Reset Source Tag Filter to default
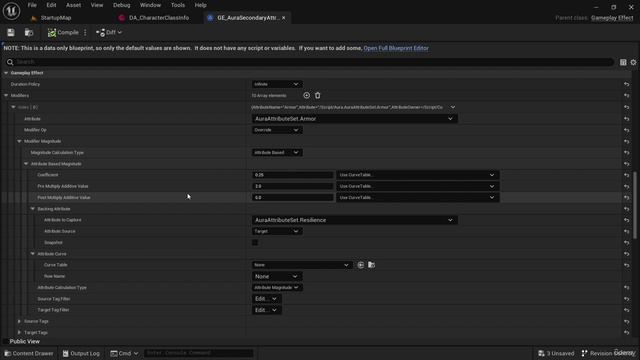 (627, 299)
